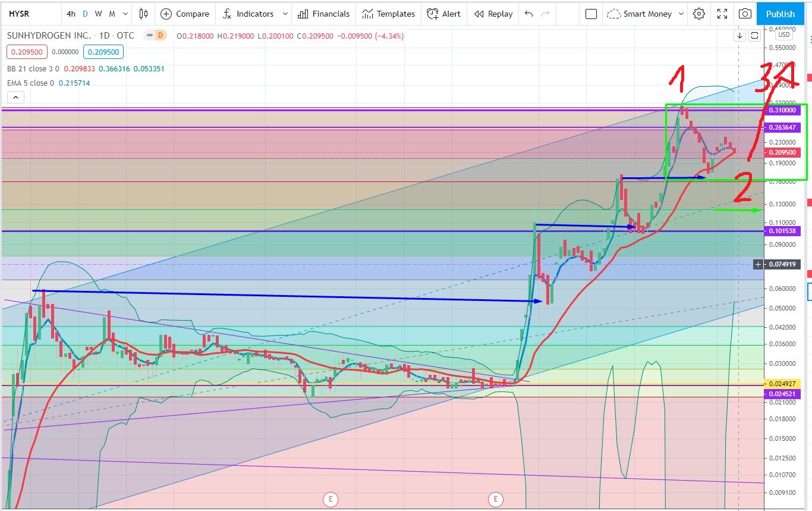This screenshot has width=812, height=511.
Task: Click the first earnings E marker
Action: tap(330, 499)
